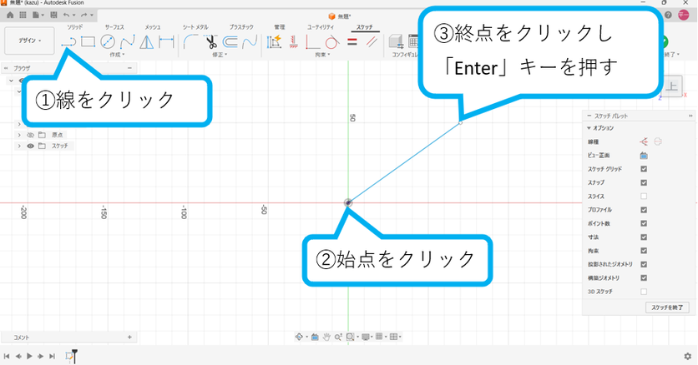Toggle the Profile checkbox
698x365 pixels.
[644, 210]
